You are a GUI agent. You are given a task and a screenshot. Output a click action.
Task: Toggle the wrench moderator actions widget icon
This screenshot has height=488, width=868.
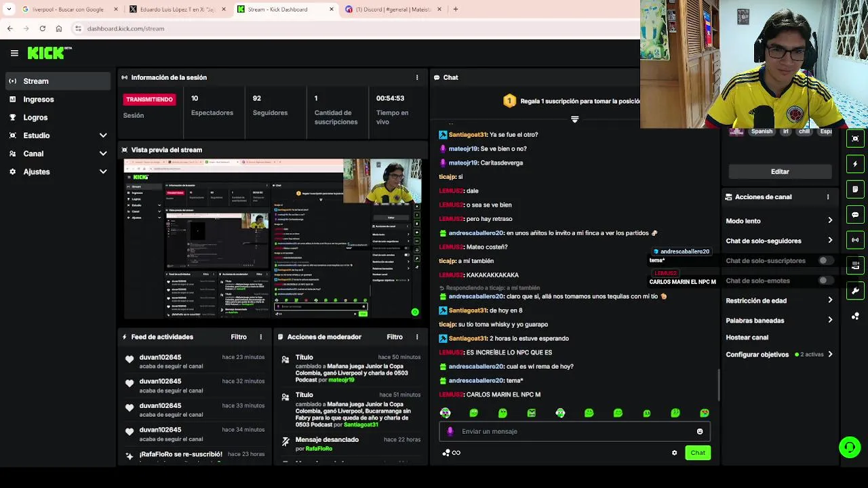[855, 291]
